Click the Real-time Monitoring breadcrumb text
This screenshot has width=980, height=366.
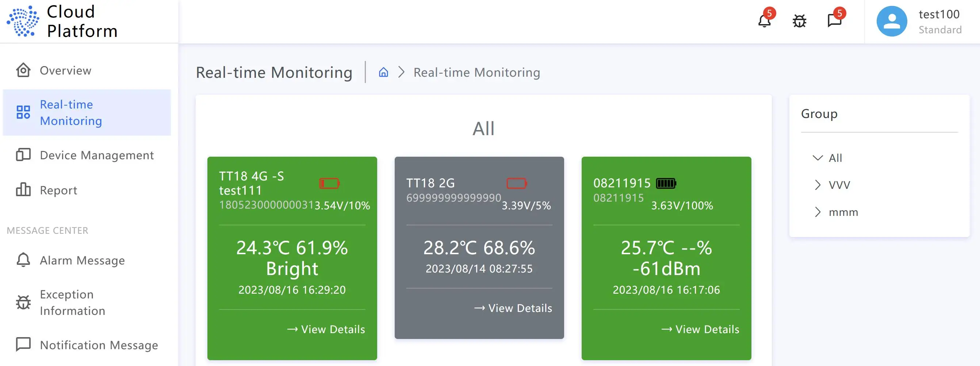[x=477, y=72]
